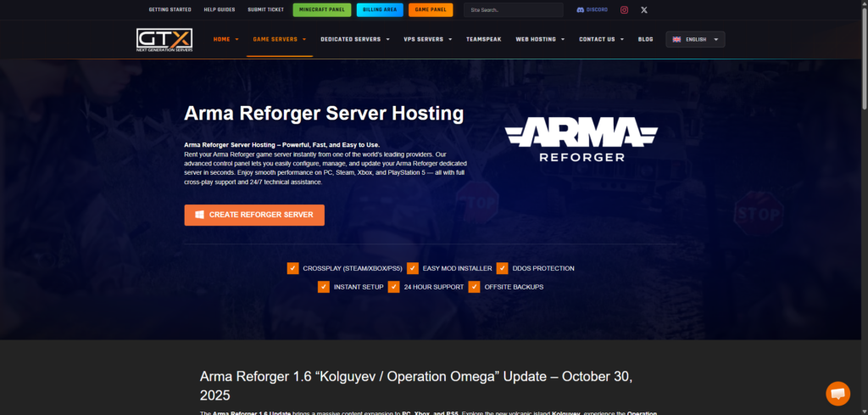Click the Arma Reforger Server Hosting heading
Image resolution: width=868 pixels, height=415 pixels.
coord(324,113)
